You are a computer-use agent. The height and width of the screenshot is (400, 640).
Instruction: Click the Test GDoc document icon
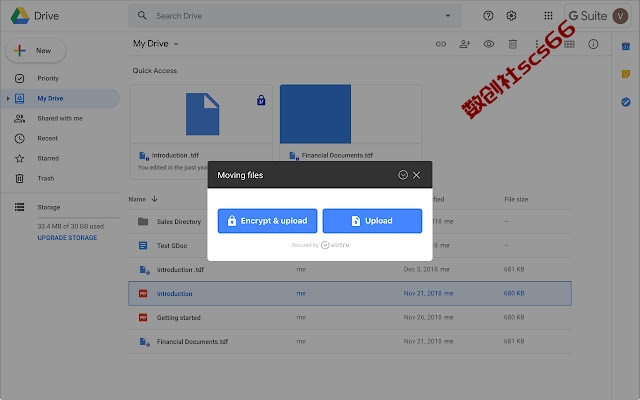(x=143, y=245)
